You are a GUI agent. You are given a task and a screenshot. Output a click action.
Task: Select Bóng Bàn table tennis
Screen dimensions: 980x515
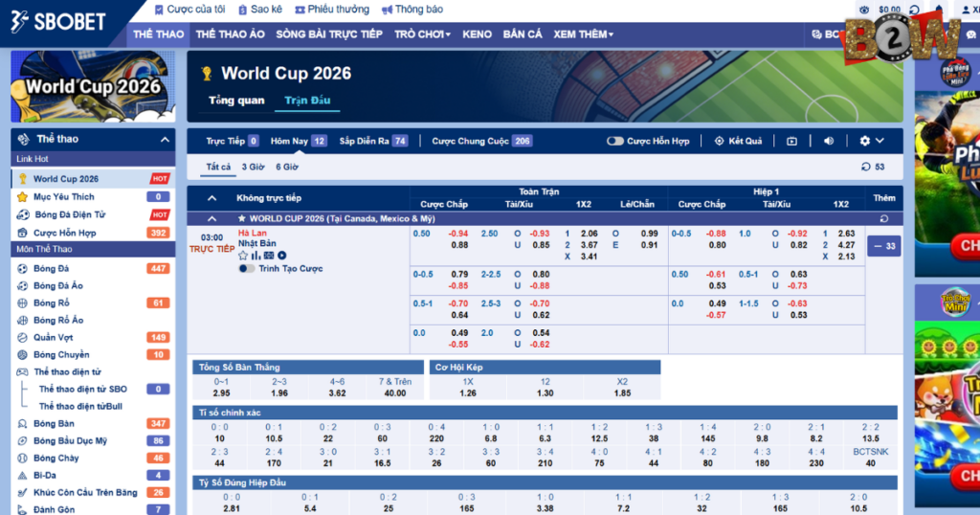(x=54, y=424)
